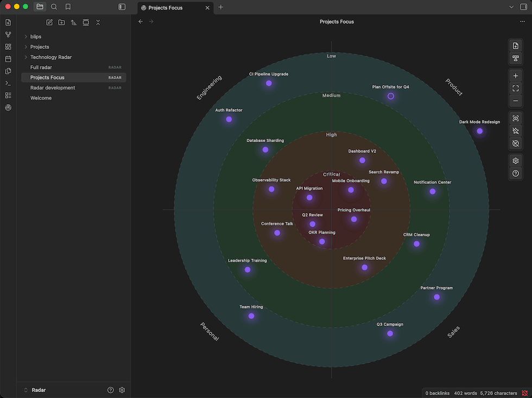Select the Auth Refactor blip

click(229, 119)
